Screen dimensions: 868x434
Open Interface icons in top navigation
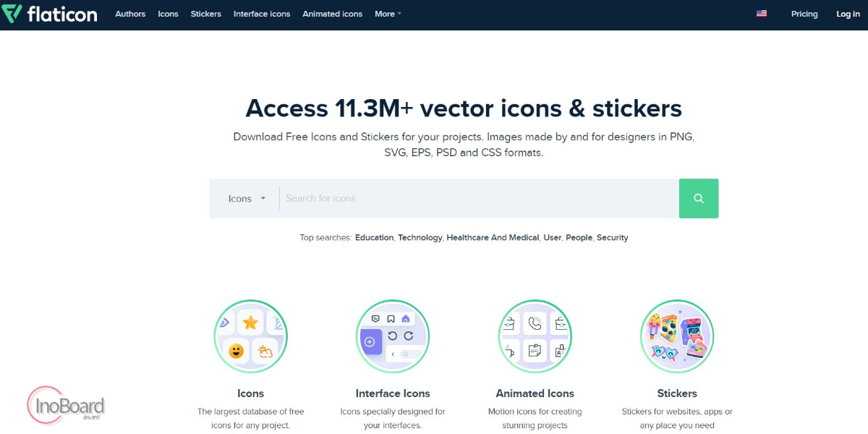[262, 14]
